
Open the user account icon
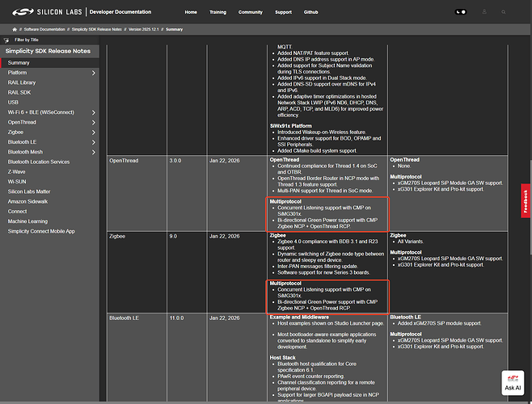tap(484, 12)
